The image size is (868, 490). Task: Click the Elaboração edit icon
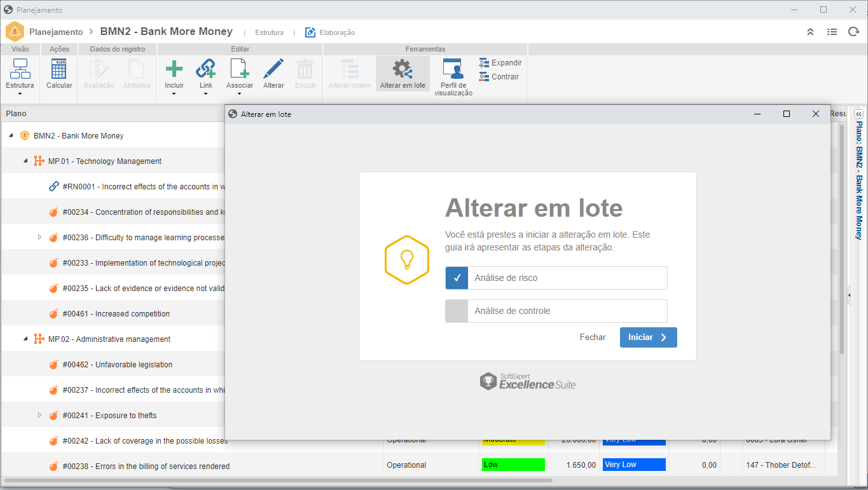[310, 32]
